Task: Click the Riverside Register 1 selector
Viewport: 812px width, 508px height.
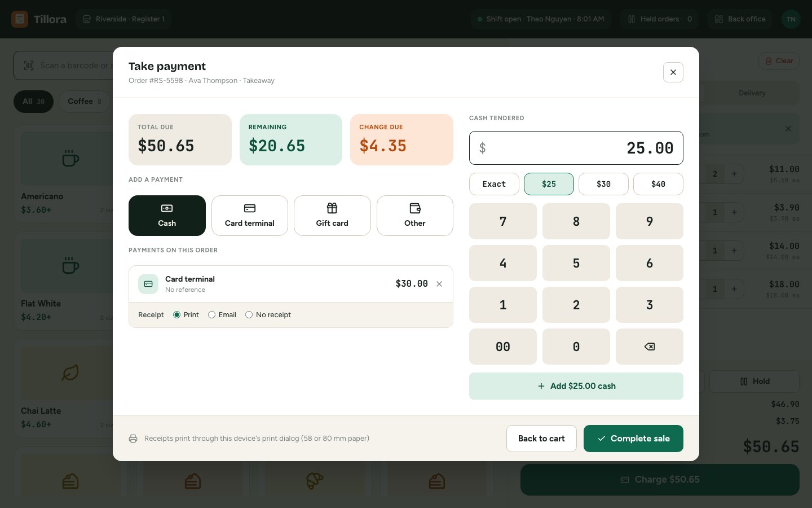Action: (x=123, y=19)
